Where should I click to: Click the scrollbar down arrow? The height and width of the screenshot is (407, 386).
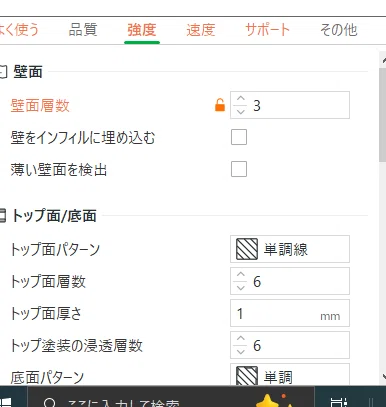point(383,377)
